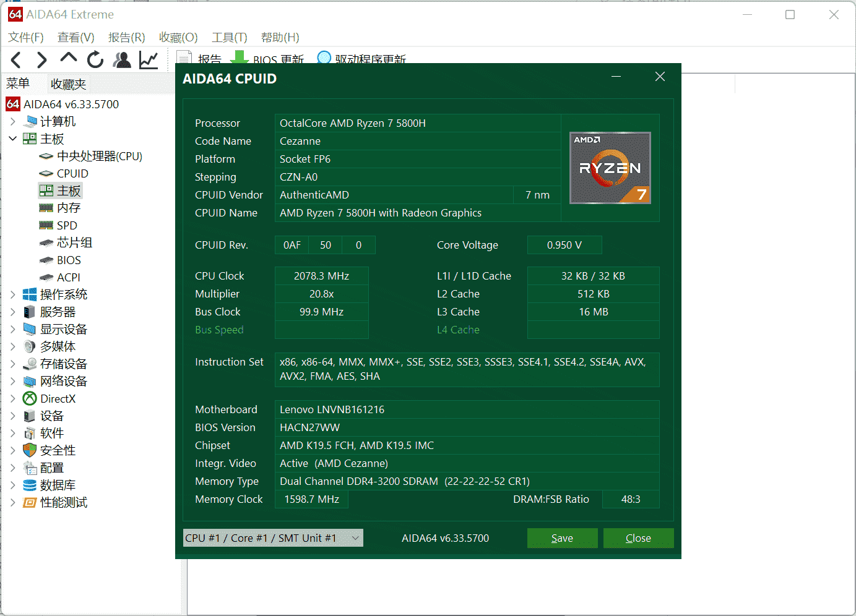Select 中央处理器(CPU) in the tree

click(100, 156)
